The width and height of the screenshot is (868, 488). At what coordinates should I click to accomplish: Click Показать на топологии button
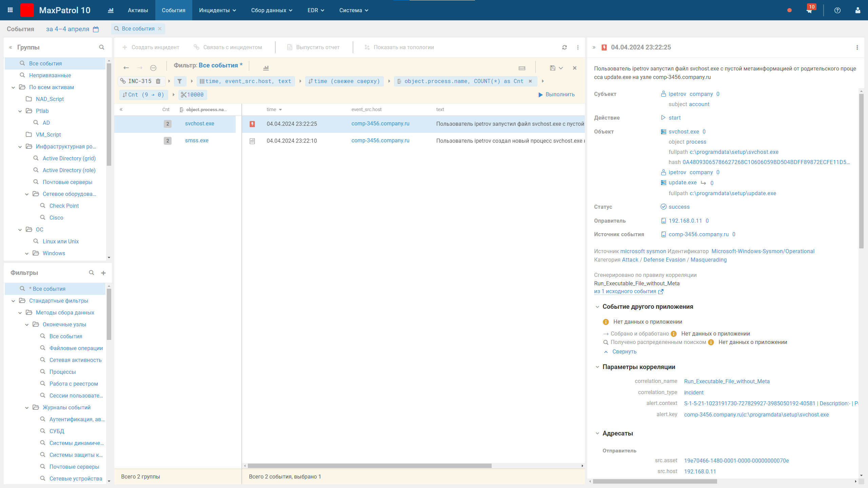coord(399,47)
